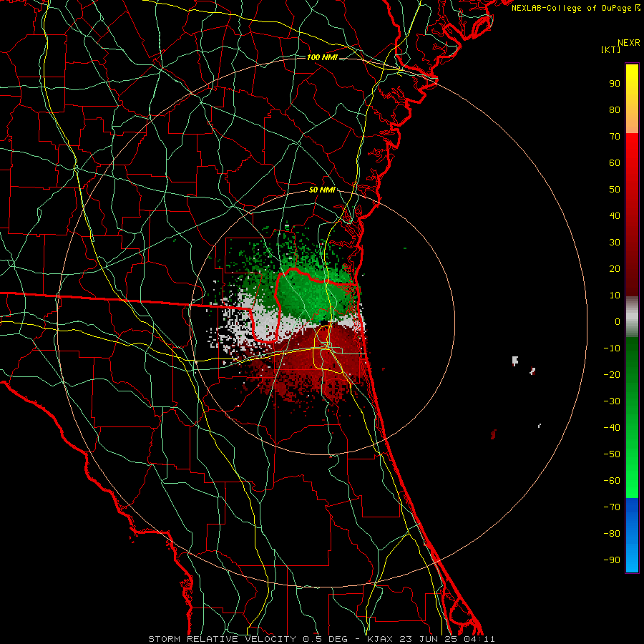The width and height of the screenshot is (644, 644).
Task: Click the positive 70 scale value
Action: pyautogui.click(x=615, y=137)
